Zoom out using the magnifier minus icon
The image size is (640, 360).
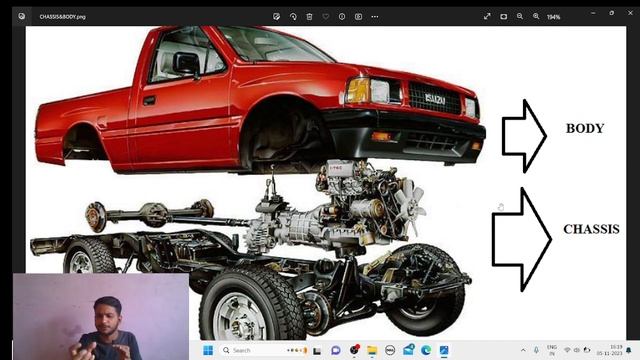[x=520, y=17]
